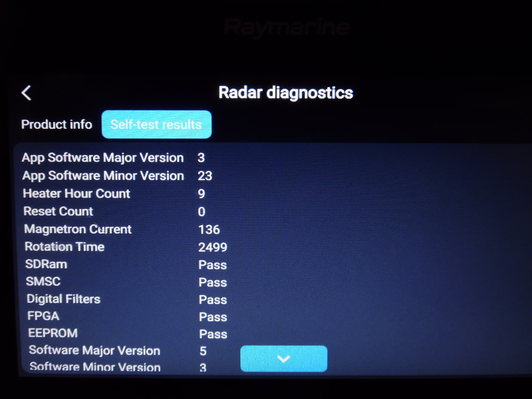The image size is (532, 399).
Task: Switch to the Product info tab
Action: click(57, 124)
